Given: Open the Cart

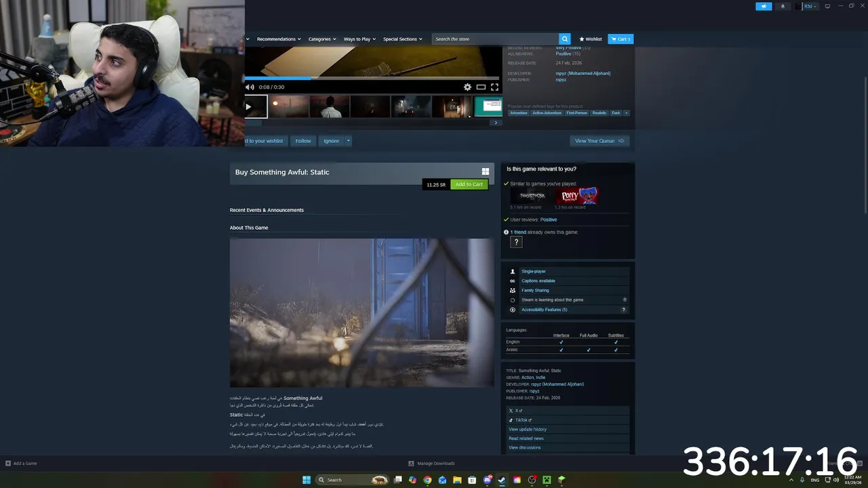Looking at the screenshot, I should tap(620, 39).
